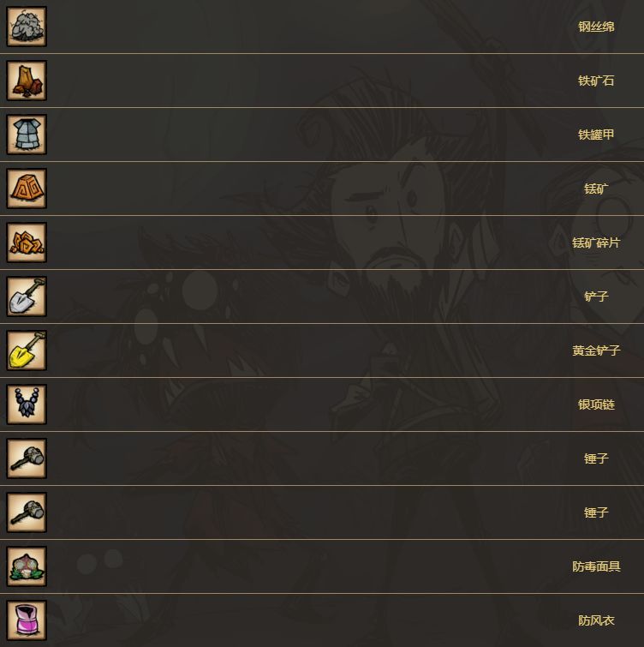Open the 钢丝绵 text link
Viewport: 644px width, 647px height.
[x=596, y=27]
